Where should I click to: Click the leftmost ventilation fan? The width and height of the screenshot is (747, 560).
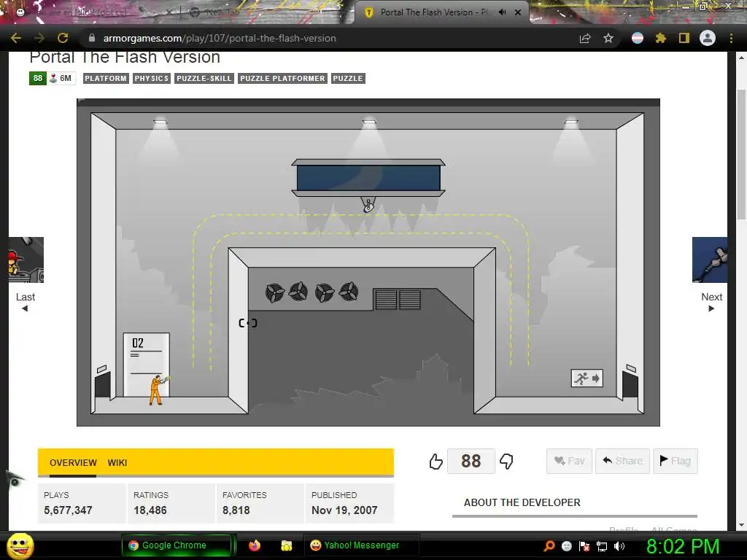click(275, 292)
